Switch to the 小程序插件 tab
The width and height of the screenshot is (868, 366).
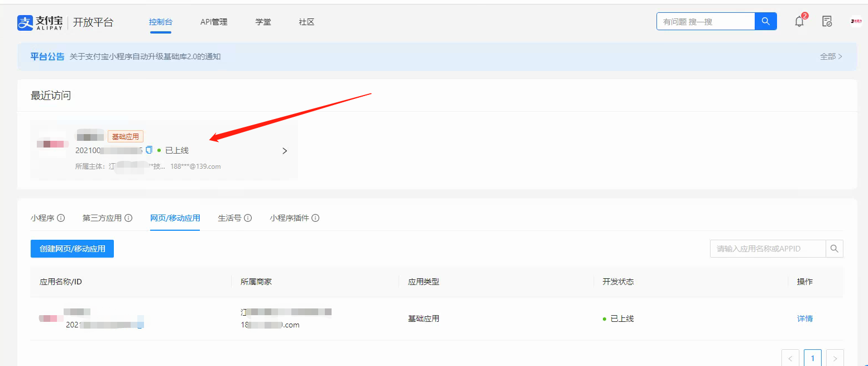coord(290,218)
